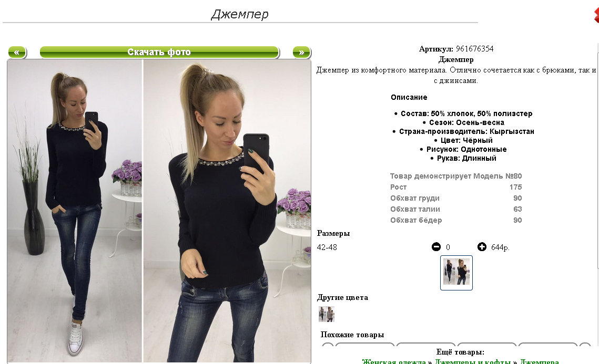Go to next photo with » button
The height and width of the screenshot is (364, 599).
[302, 53]
